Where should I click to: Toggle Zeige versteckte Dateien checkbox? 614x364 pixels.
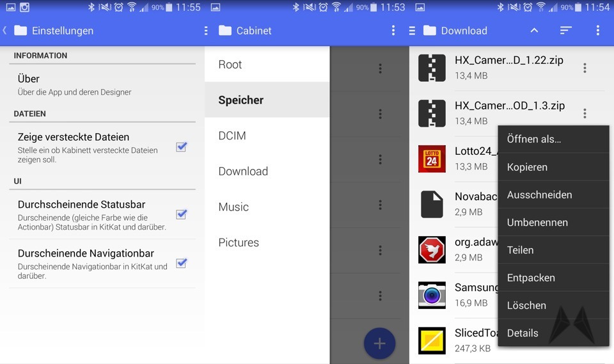coord(181,147)
